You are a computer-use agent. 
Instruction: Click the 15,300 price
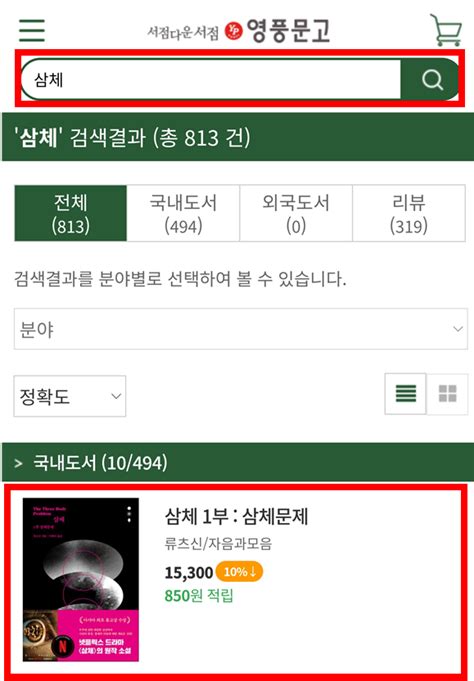pos(189,572)
